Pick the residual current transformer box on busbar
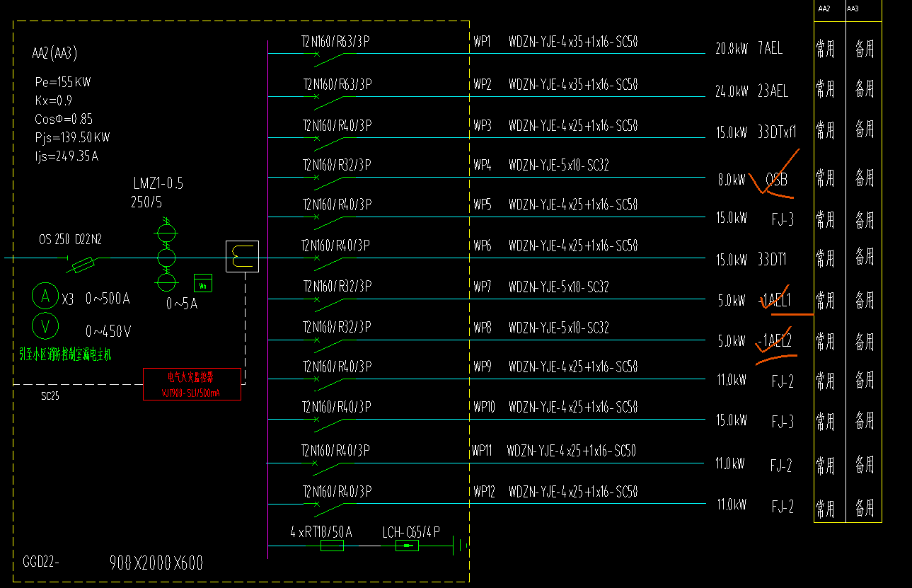 (x=242, y=257)
